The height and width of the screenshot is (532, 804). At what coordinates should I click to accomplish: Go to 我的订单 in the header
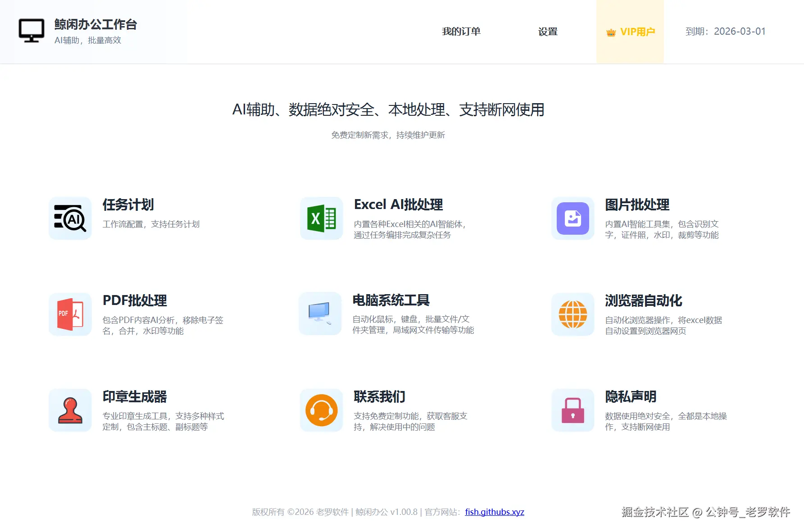click(x=461, y=32)
